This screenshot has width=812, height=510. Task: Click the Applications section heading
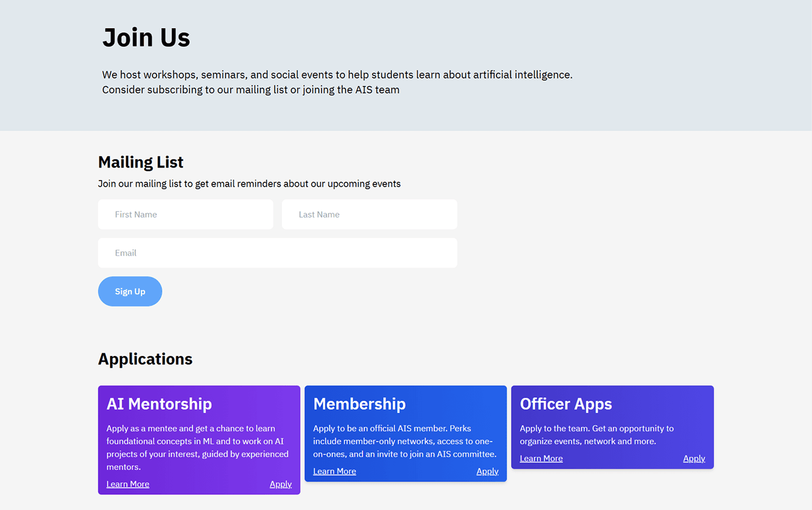[x=145, y=359]
